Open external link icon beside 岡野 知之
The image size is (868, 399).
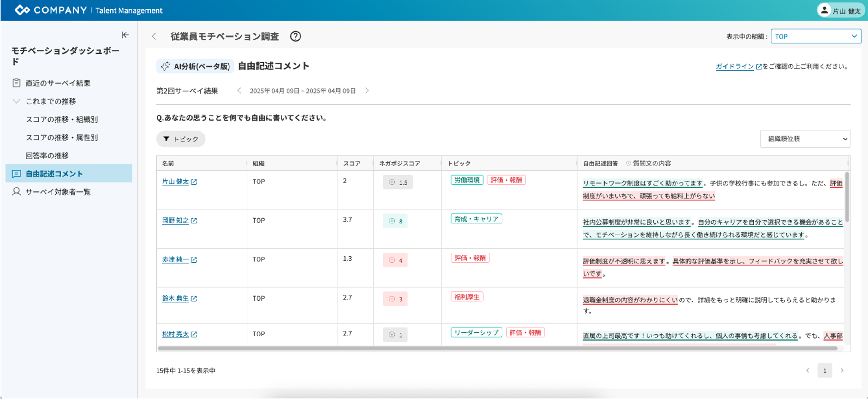pyautogui.click(x=194, y=221)
